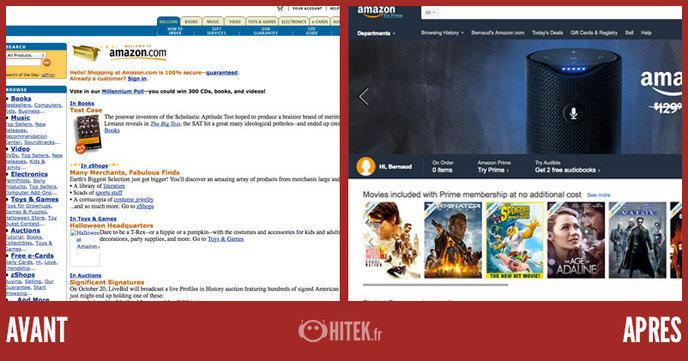Open the e-Cards tab

320,21
